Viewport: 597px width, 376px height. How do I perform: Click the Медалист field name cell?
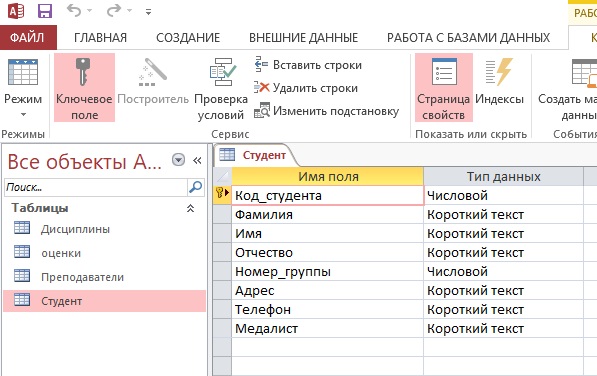tap(327, 328)
